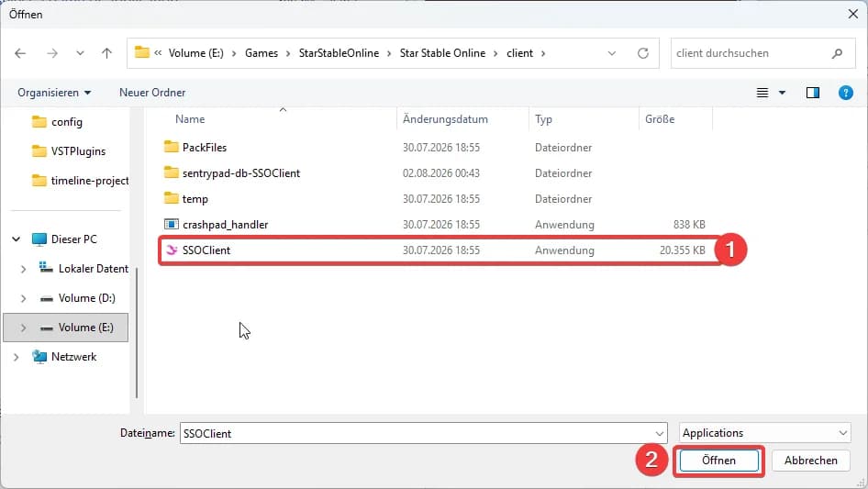Click the Abbrechen button

click(x=810, y=461)
